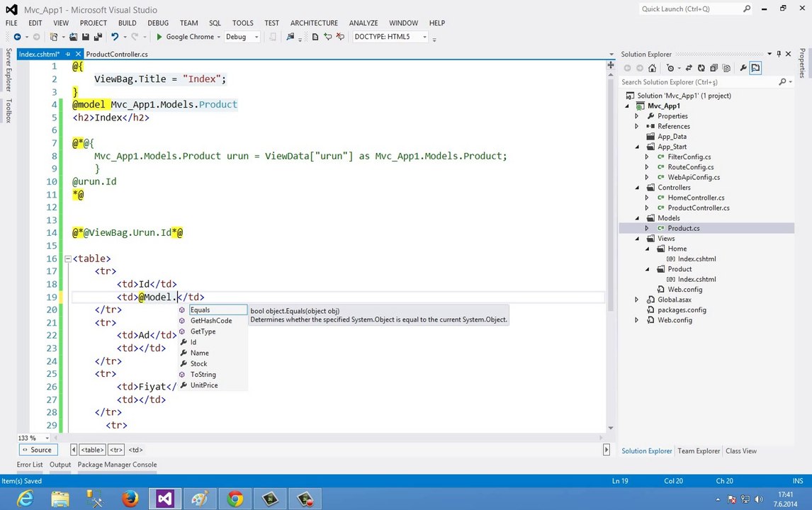Click Sync with Active Document icon
This screenshot has width=812, height=510.
(x=689, y=68)
